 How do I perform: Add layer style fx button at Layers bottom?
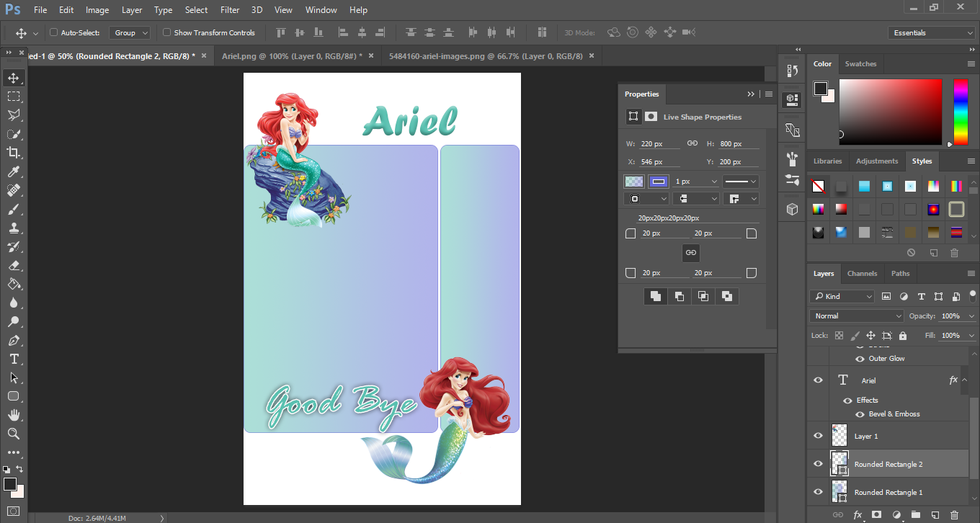coord(857,515)
